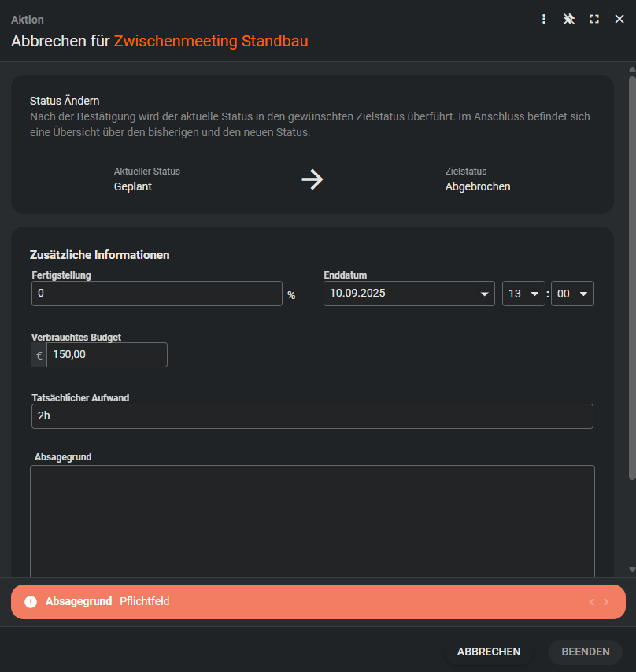Click the BEENDEN button

click(586, 652)
